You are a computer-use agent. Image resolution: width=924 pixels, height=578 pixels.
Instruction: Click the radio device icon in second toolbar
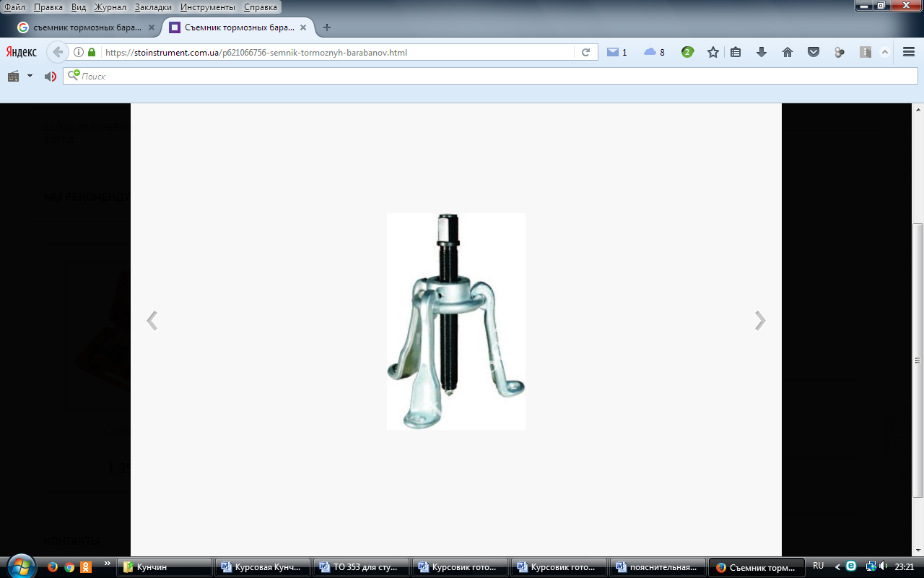[13, 76]
